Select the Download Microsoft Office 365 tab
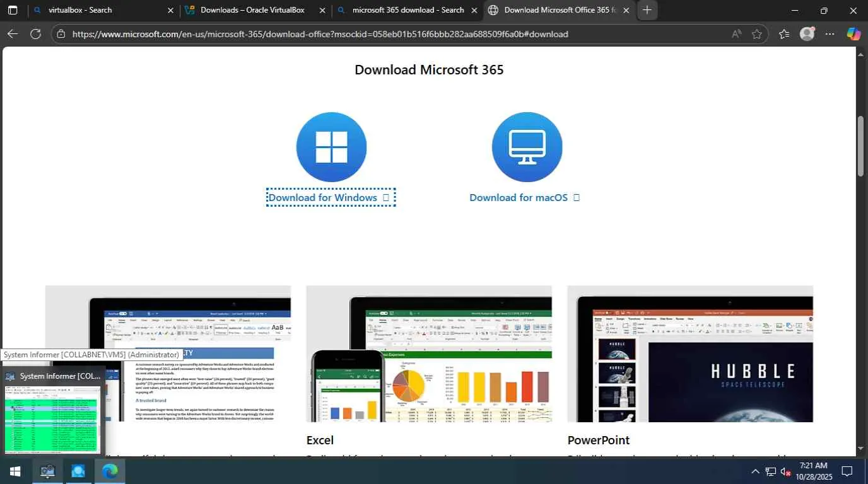Image resolution: width=868 pixels, height=484 pixels. [x=560, y=10]
